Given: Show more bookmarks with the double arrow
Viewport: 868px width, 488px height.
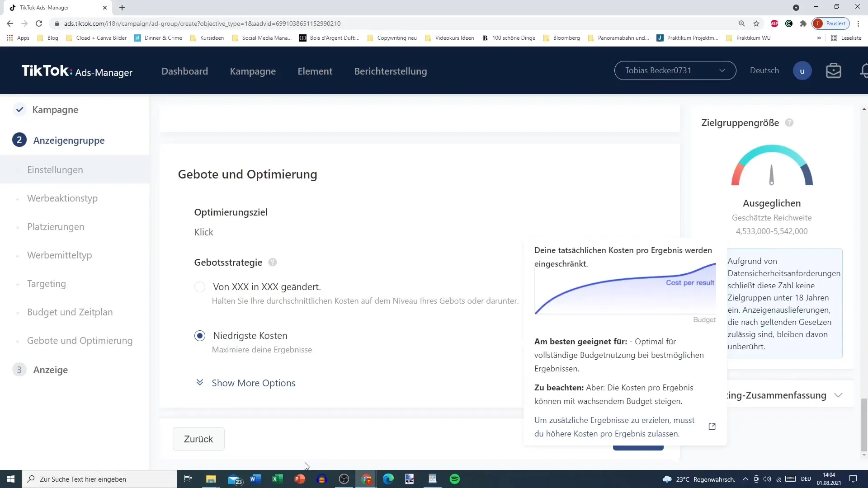Looking at the screenshot, I should 819,38.
